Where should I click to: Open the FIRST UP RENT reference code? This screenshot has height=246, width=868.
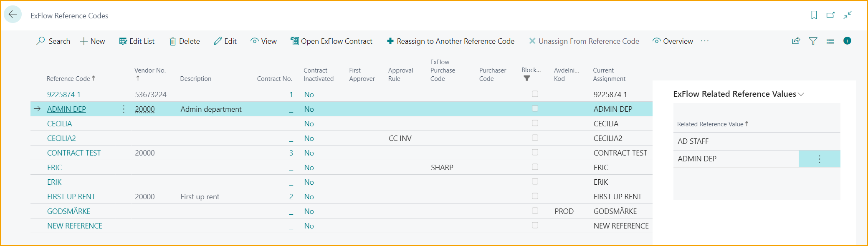(71, 197)
